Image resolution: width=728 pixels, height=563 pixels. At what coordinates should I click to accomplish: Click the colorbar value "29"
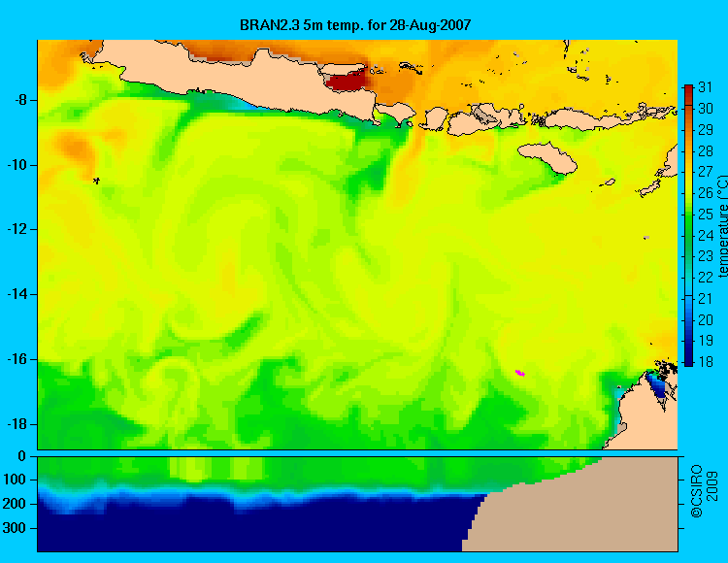[706, 130]
